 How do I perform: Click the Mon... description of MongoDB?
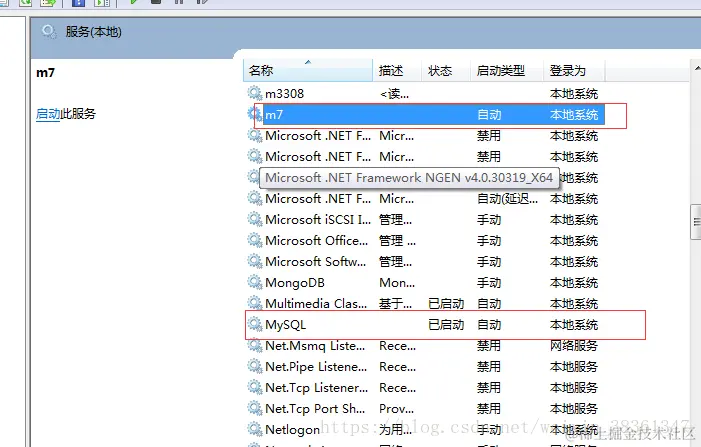pyautogui.click(x=397, y=283)
